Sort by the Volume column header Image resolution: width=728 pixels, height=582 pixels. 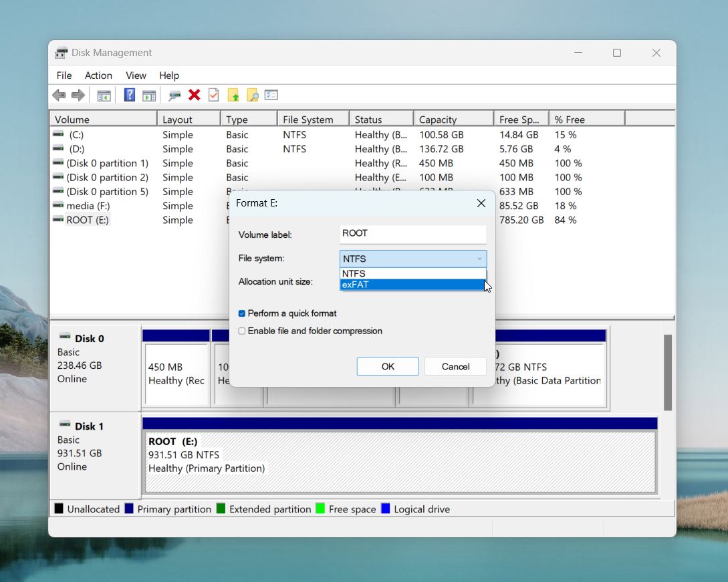click(x=104, y=120)
